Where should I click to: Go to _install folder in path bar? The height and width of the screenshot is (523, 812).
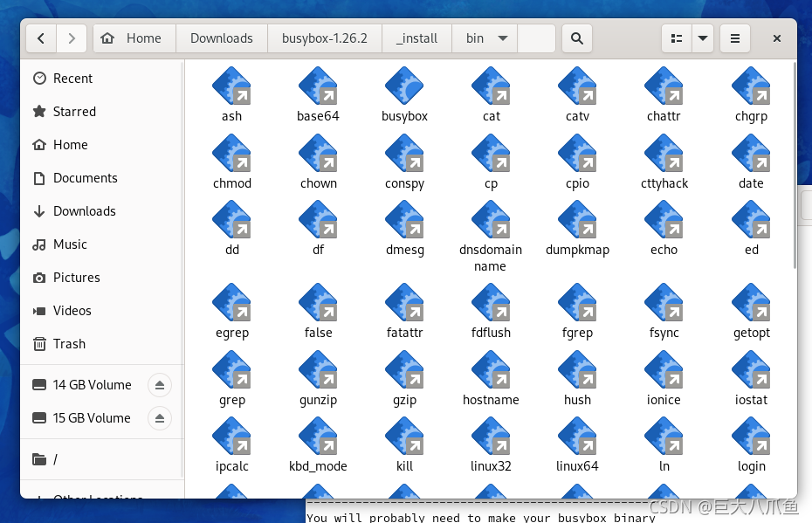416,38
